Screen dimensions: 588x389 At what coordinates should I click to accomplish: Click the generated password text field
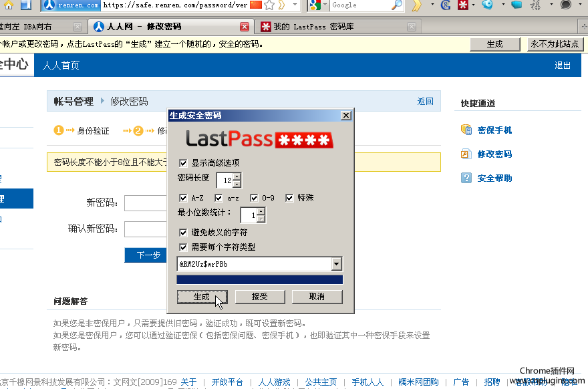(255, 264)
